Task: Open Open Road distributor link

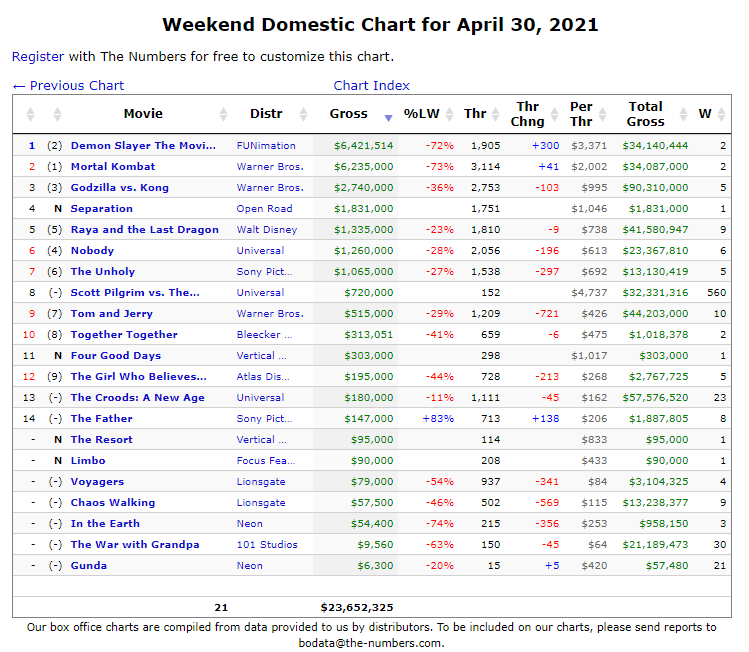Action: click(264, 209)
